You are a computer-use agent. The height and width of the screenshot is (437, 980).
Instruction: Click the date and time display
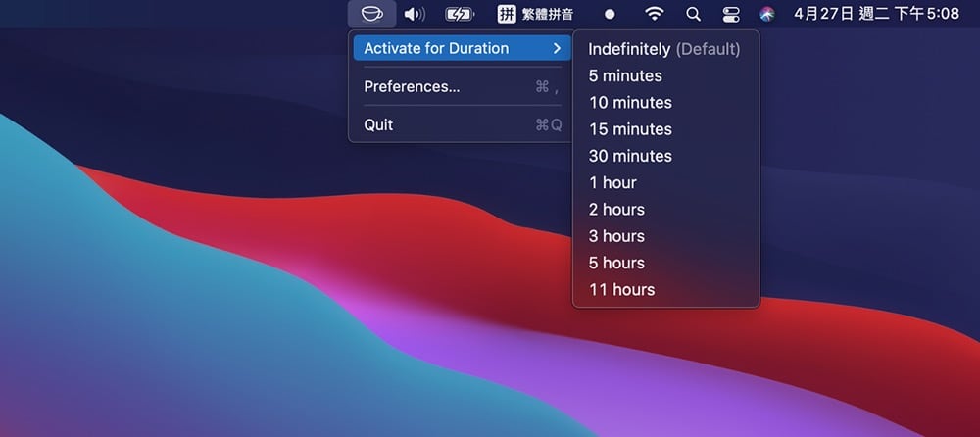tap(876, 14)
